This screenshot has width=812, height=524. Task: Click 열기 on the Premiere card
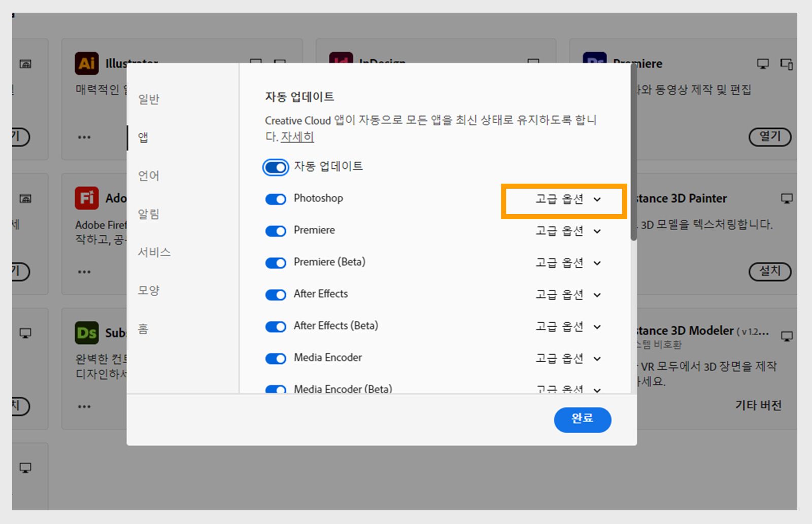point(770,137)
